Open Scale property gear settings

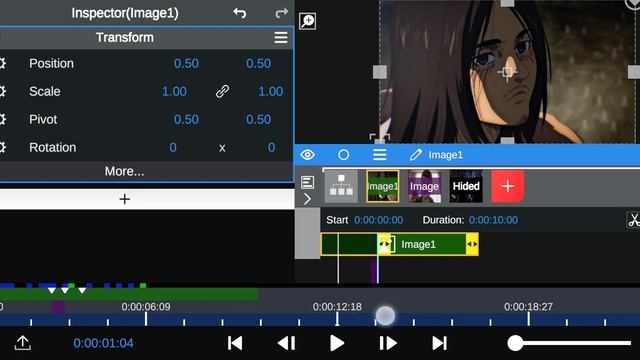point(2,91)
